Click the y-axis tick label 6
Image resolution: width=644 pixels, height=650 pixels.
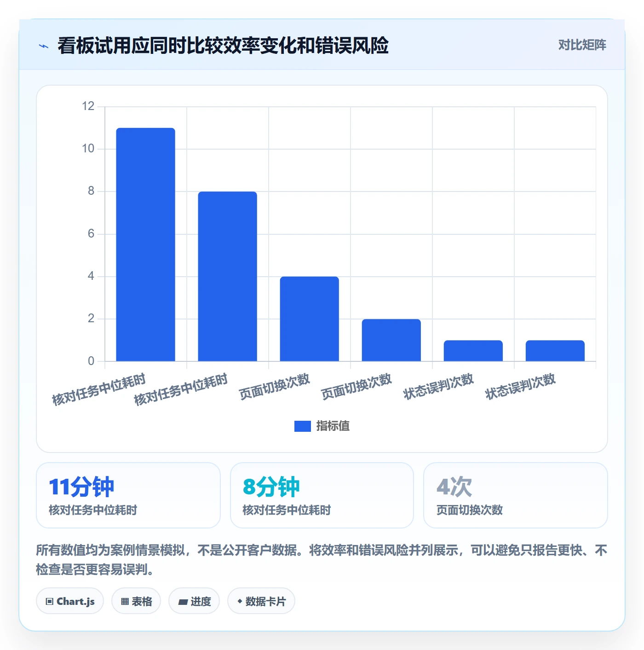pyautogui.click(x=91, y=234)
